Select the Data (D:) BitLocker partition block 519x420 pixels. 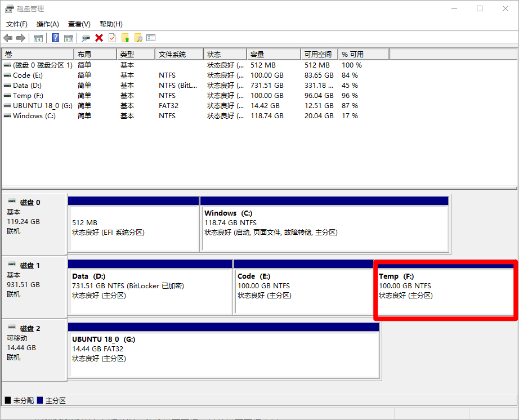pos(150,287)
